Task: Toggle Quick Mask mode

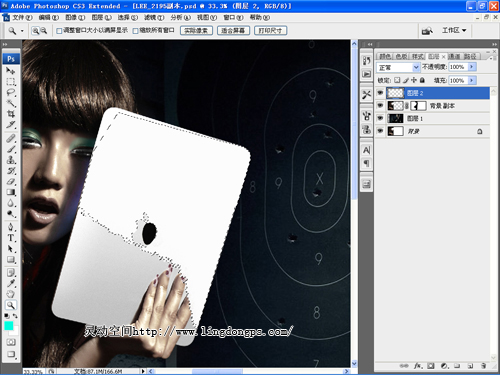Action: [11, 342]
